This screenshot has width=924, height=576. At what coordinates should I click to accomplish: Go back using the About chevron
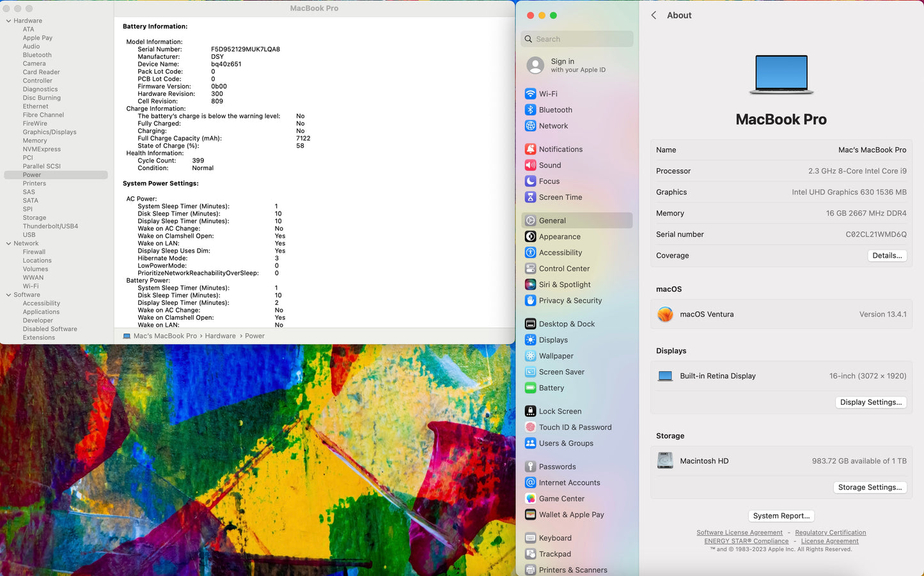pos(654,15)
